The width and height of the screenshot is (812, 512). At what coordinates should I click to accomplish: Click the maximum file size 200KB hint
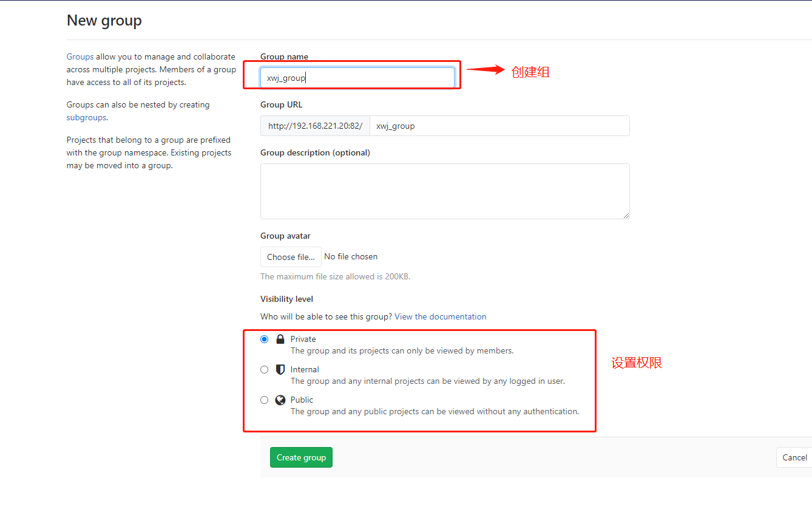tap(335, 276)
